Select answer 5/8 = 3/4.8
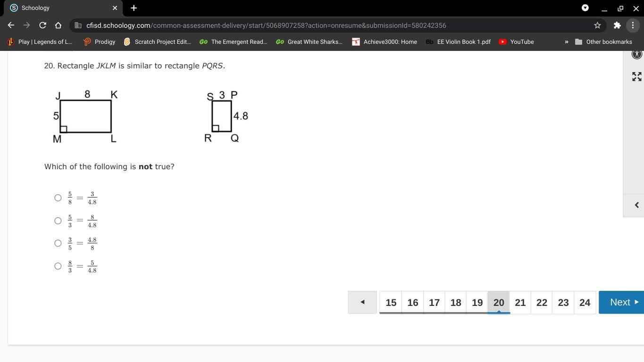 click(x=58, y=198)
